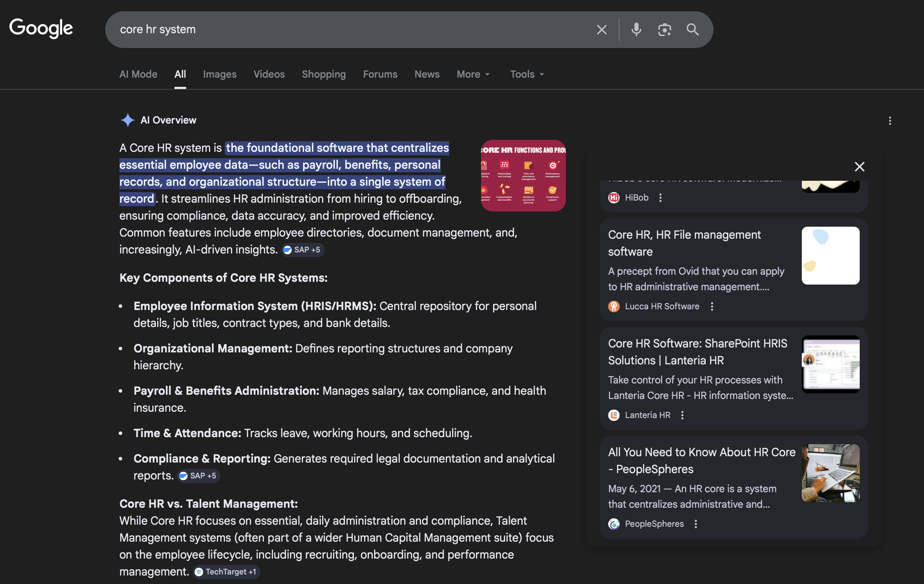Expand the Tools dropdown
This screenshot has width=924, height=584.
[x=527, y=74]
